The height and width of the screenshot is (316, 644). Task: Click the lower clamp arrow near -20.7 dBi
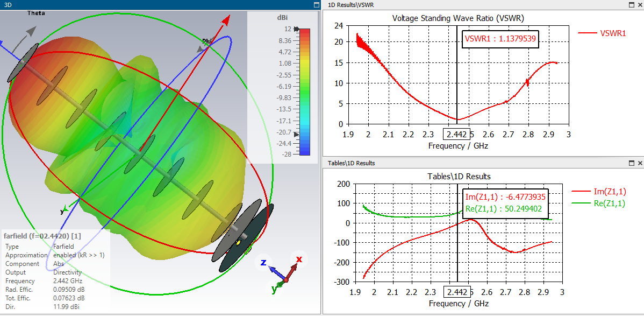[x=297, y=135]
